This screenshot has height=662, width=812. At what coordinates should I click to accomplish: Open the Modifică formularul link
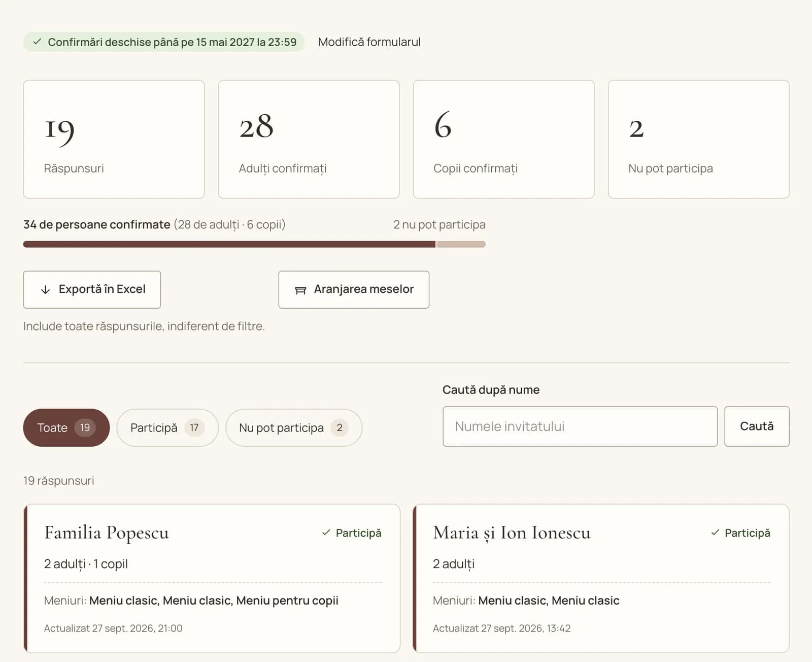pyautogui.click(x=369, y=42)
